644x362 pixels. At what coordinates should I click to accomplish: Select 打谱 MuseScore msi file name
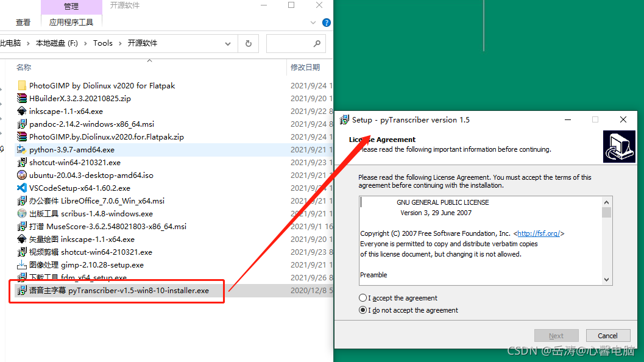108,226
